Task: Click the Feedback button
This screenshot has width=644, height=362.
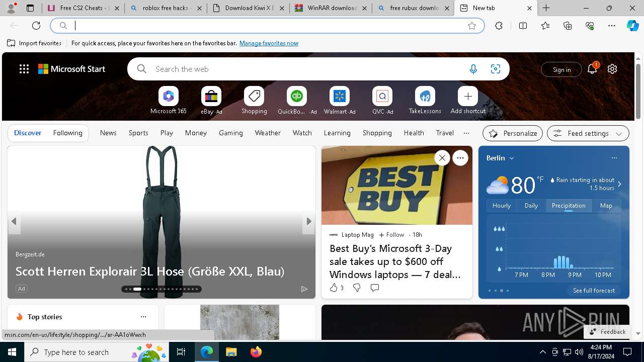Action: coord(607,331)
